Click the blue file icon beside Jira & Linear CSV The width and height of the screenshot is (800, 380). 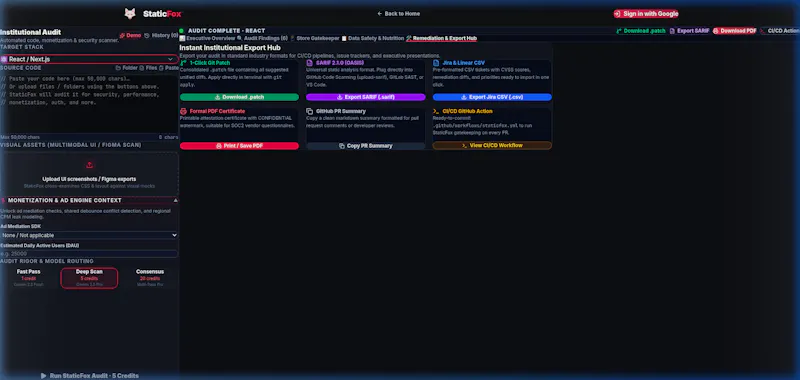click(x=436, y=63)
